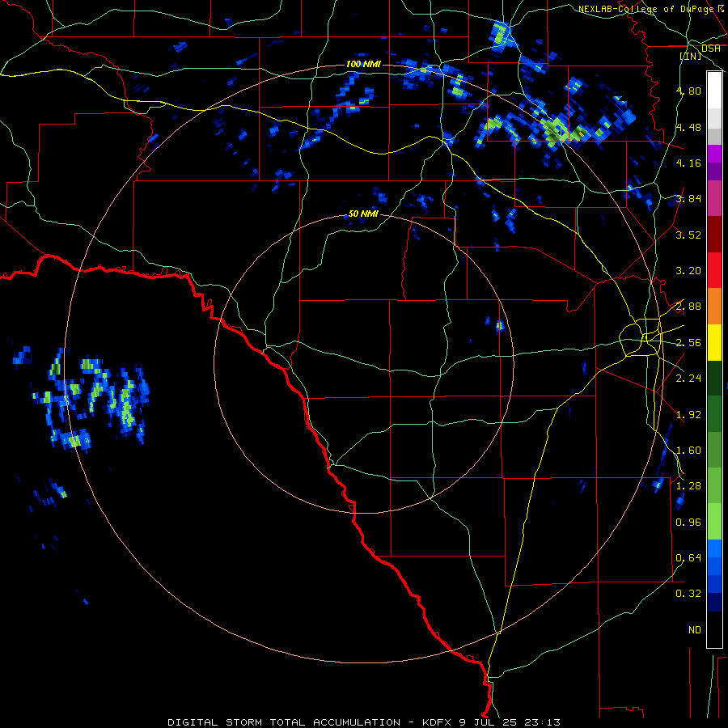Click the 1.28 legend value
Screen dimensions: 728x728
pos(688,486)
